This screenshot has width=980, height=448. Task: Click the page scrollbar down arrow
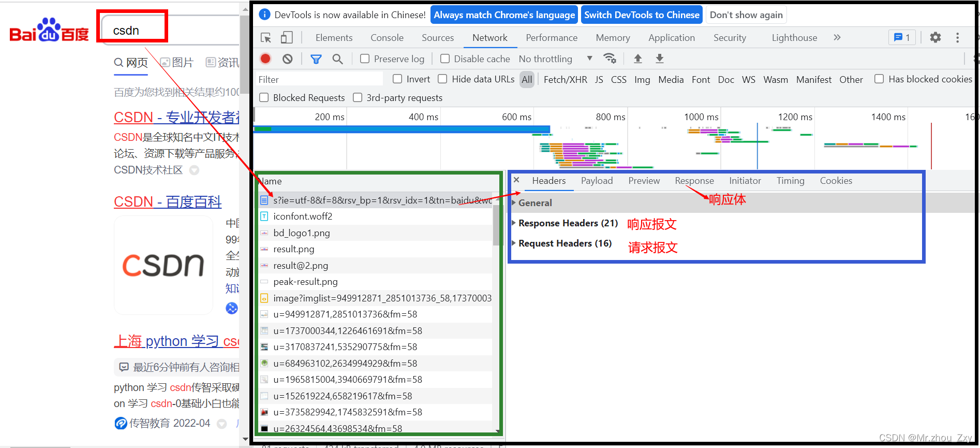[x=245, y=439]
